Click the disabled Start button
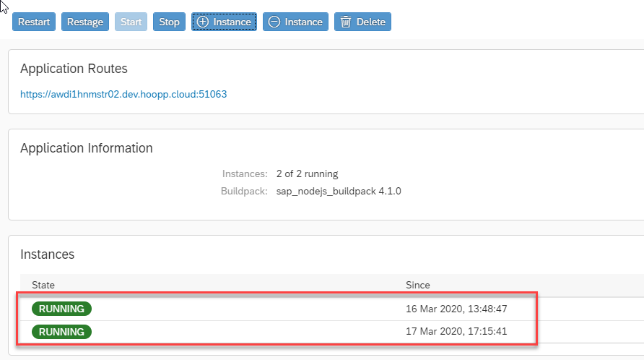The image size is (644, 360). (x=131, y=22)
